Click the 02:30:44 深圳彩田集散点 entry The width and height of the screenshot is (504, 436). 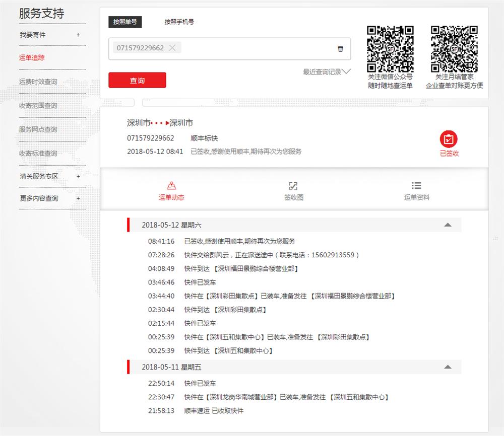click(x=207, y=310)
